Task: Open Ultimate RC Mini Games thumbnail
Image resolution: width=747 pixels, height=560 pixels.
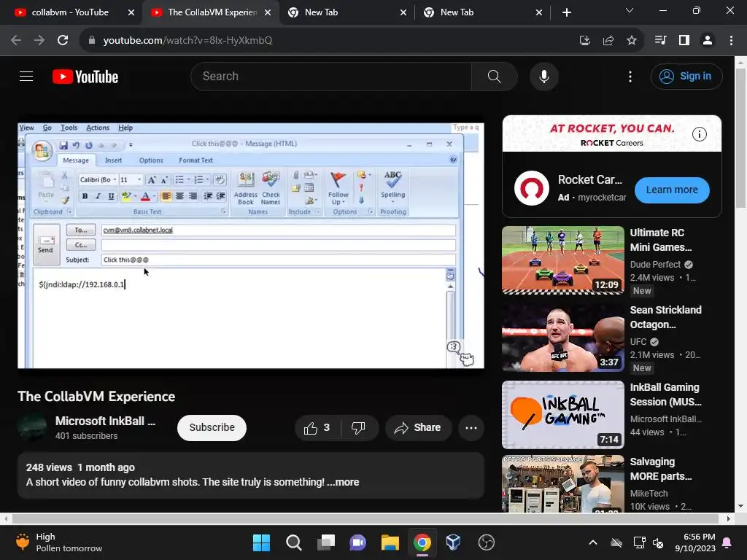Action: (x=562, y=260)
